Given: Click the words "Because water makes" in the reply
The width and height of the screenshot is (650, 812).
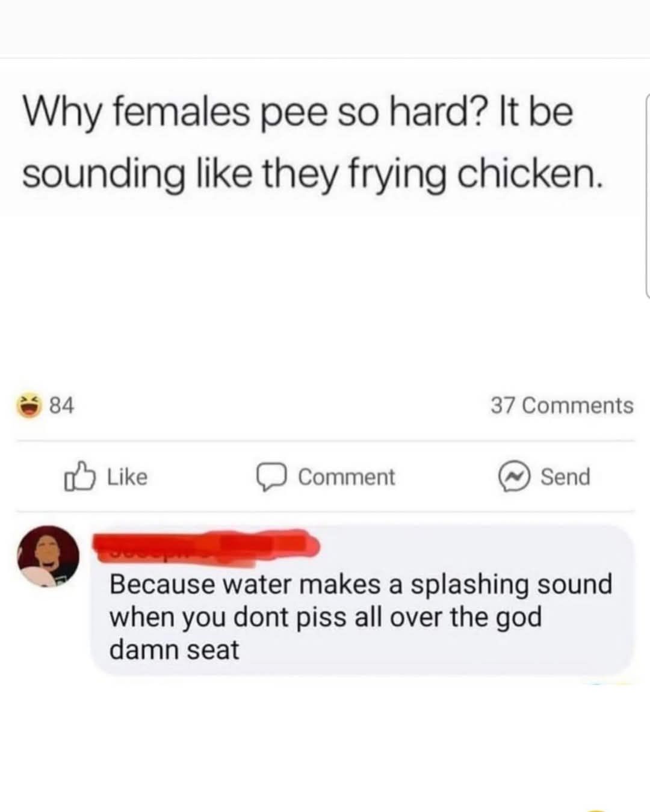Looking at the screenshot, I should [245, 584].
